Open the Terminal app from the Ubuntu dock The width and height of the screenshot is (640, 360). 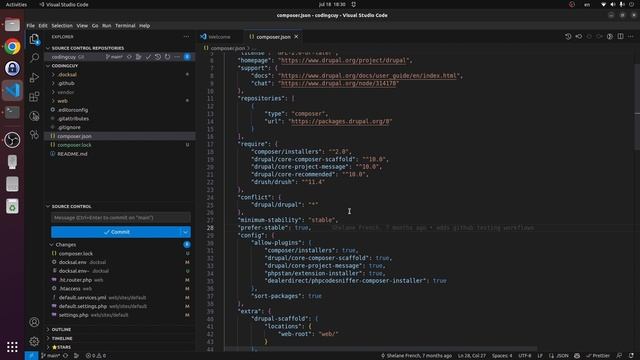click(12, 112)
